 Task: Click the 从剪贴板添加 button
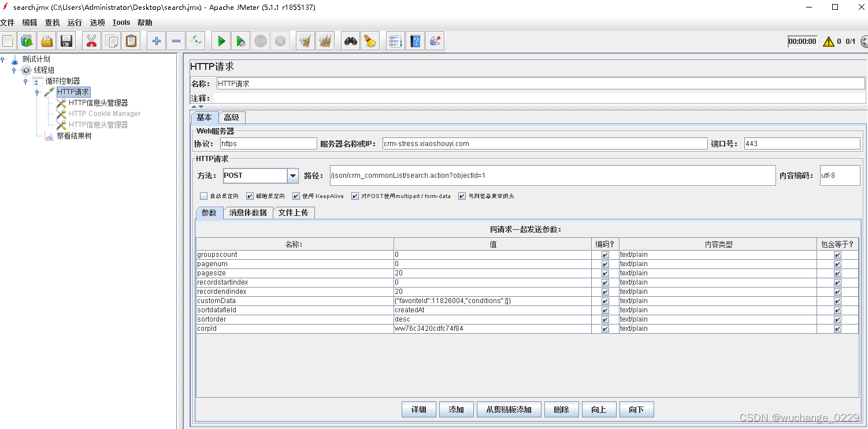point(509,409)
